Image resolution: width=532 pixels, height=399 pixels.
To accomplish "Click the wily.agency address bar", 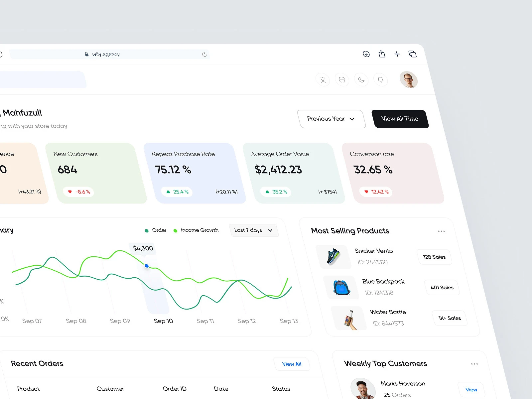I will pyautogui.click(x=110, y=54).
